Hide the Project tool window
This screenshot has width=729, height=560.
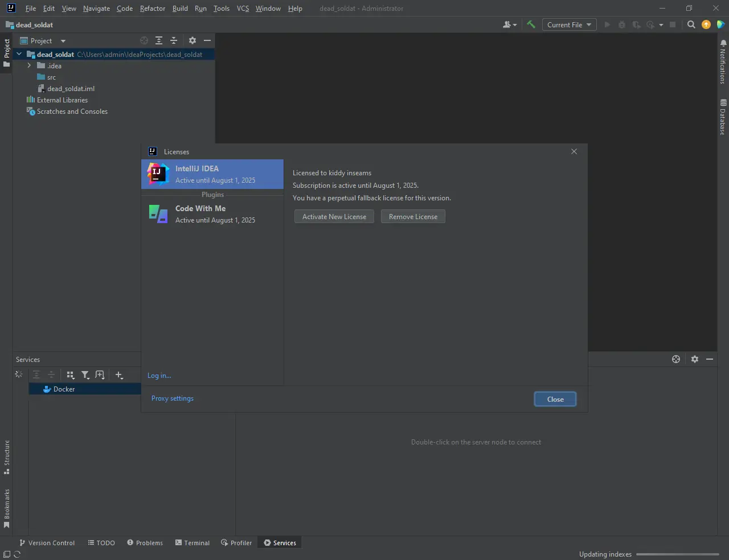point(207,40)
